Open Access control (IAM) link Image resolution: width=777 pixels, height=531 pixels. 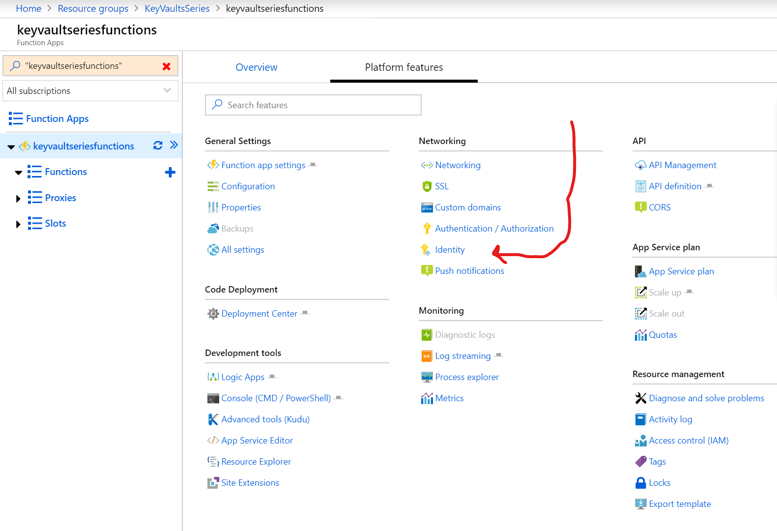pyautogui.click(x=688, y=440)
